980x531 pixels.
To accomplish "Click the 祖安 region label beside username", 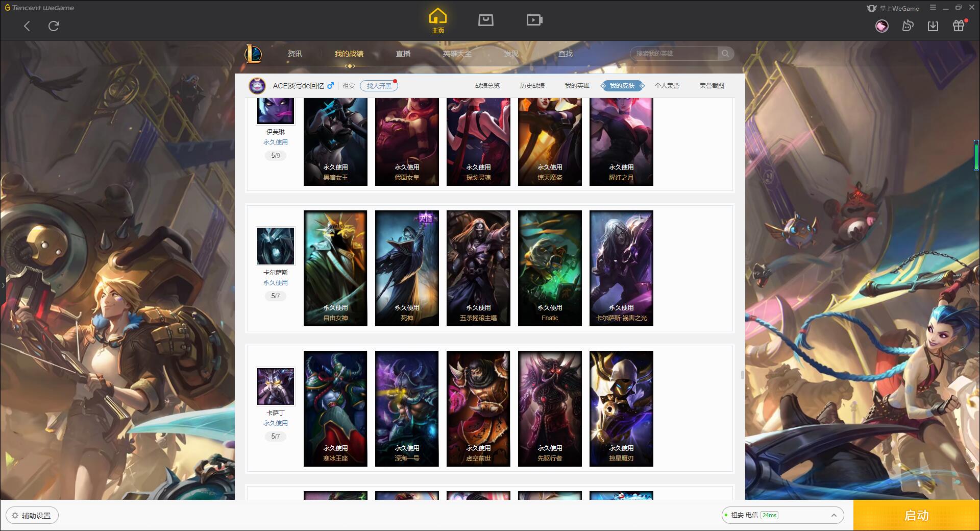I will tap(349, 86).
